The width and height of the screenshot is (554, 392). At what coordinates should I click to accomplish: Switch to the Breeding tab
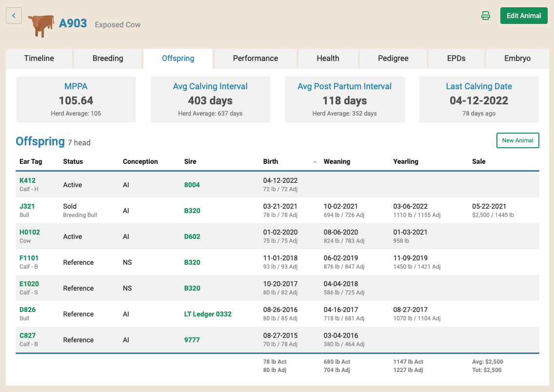108,59
